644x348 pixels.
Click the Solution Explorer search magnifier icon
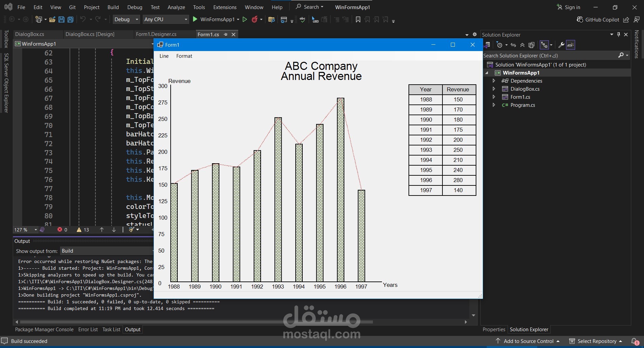click(621, 55)
